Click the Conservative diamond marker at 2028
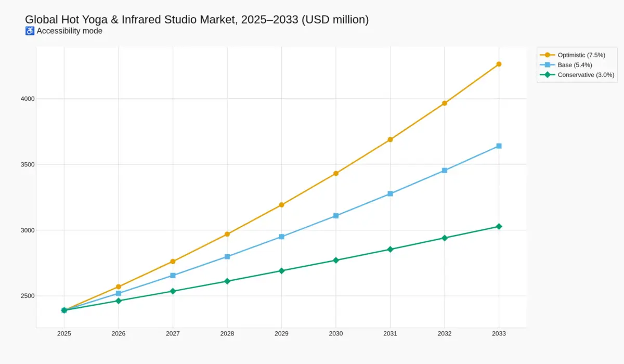Screen dimensions: 624x364 tap(227, 281)
